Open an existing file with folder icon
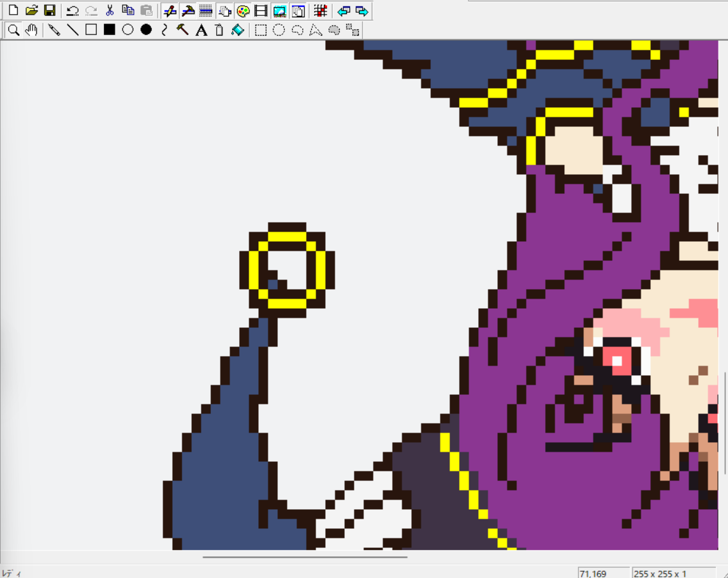This screenshot has width=728, height=578. (x=32, y=10)
